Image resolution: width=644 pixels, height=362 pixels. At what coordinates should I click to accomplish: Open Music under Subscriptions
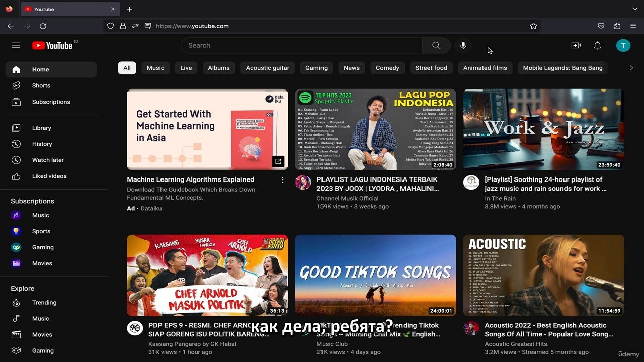(x=51, y=215)
